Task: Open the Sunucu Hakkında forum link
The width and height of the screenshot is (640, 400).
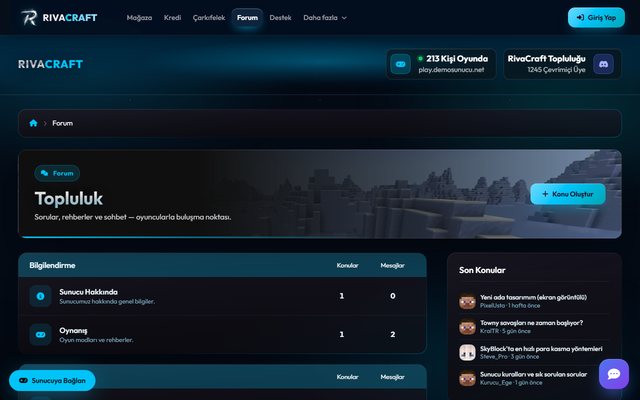Action: coord(89,292)
